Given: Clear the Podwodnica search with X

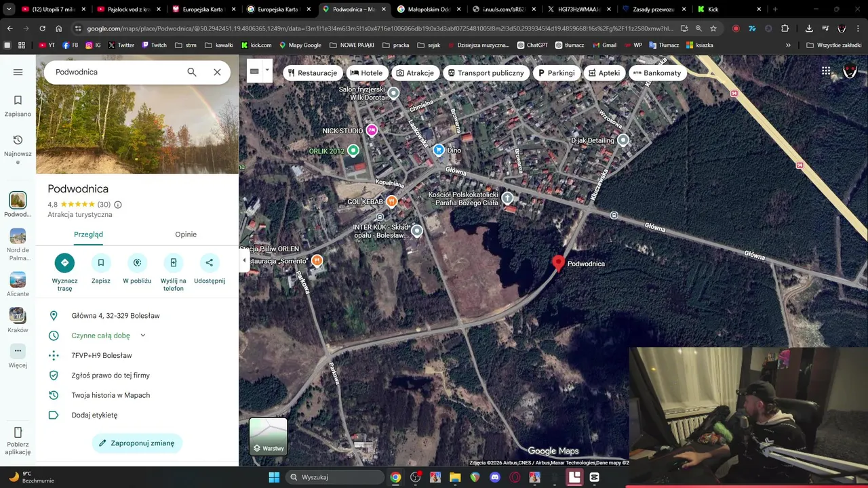Looking at the screenshot, I should pyautogui.click(x=217, y=72).
